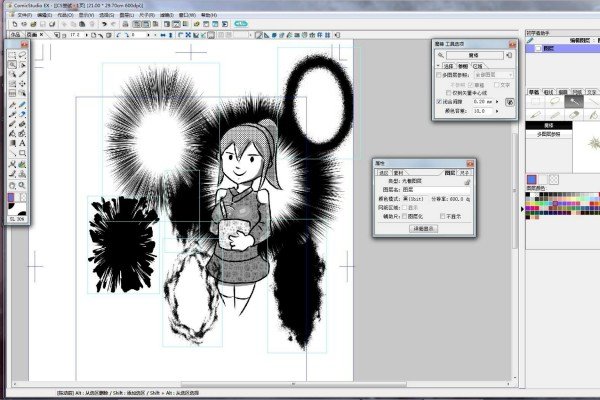
Task: Toggle the multi-layer reference checkbox
Action: pyautogui.click(x=438, y=74)
